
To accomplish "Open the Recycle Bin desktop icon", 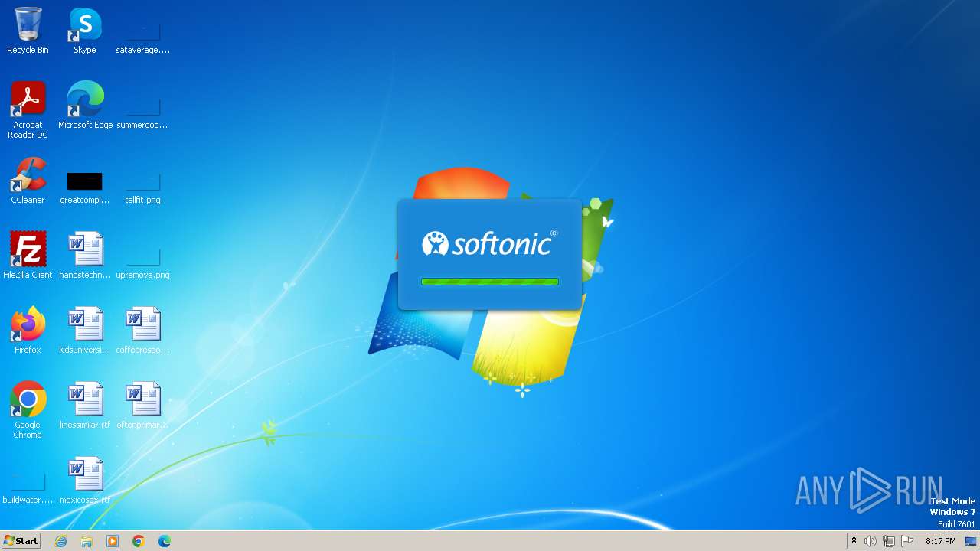I will coord(28,31).
